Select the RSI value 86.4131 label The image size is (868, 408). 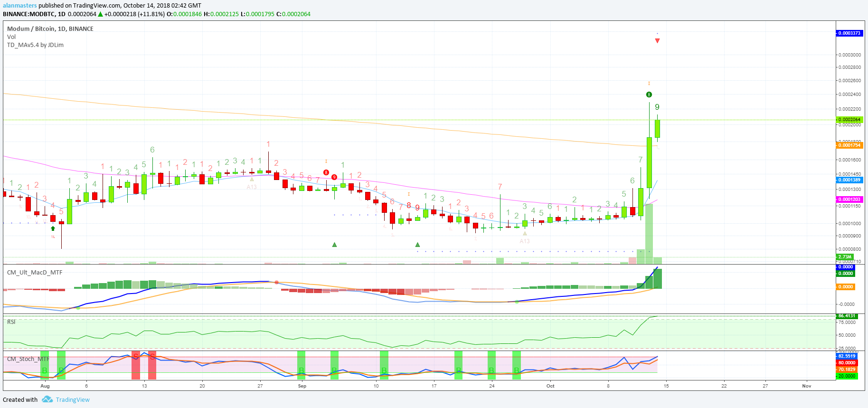(x=847, y=316)
